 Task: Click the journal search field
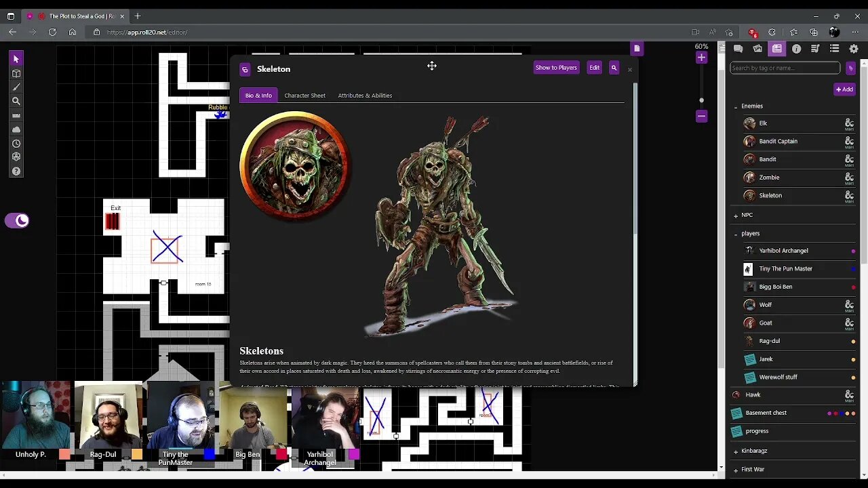tap(785, 68)
